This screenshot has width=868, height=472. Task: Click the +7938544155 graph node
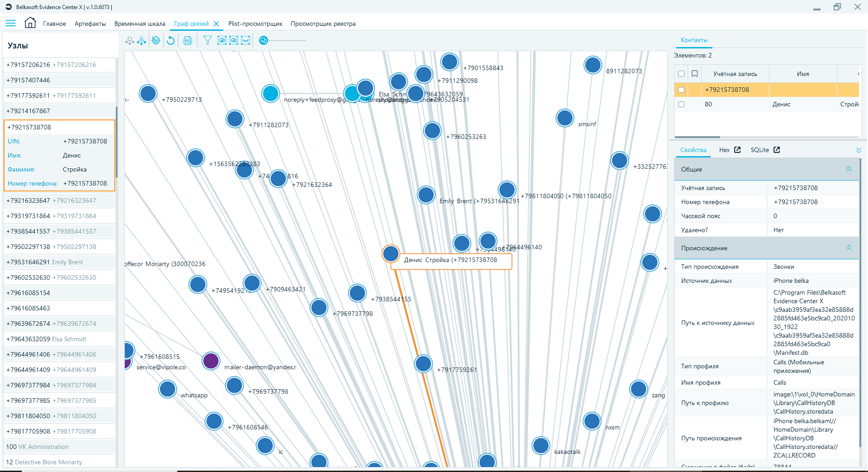pos(357,293)
